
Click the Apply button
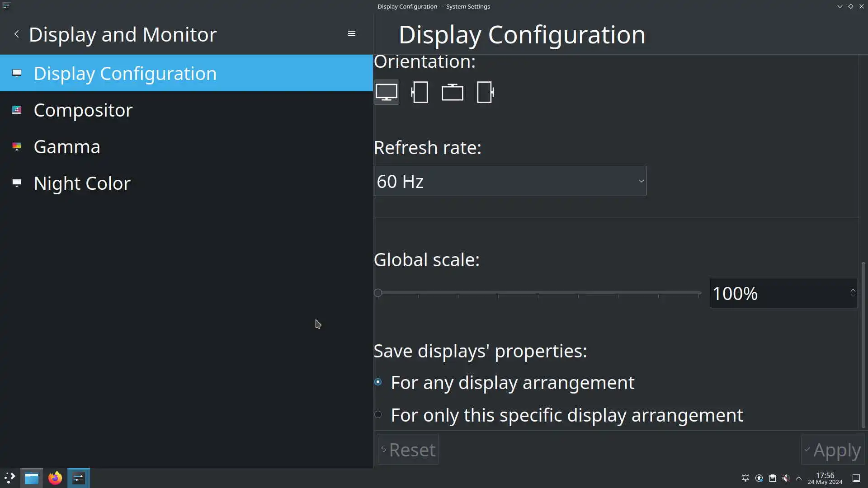pos(832,450)
